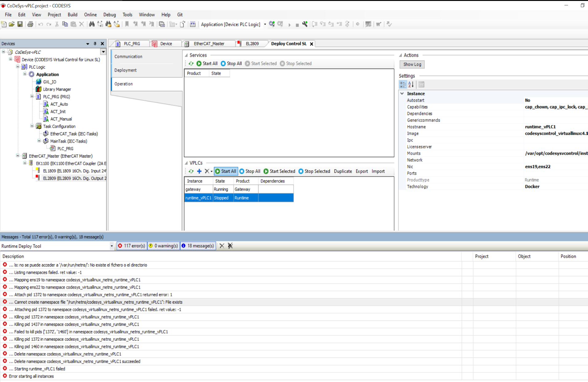
Task: Toggle the 117 errors filter button
Action: point(131,246)
